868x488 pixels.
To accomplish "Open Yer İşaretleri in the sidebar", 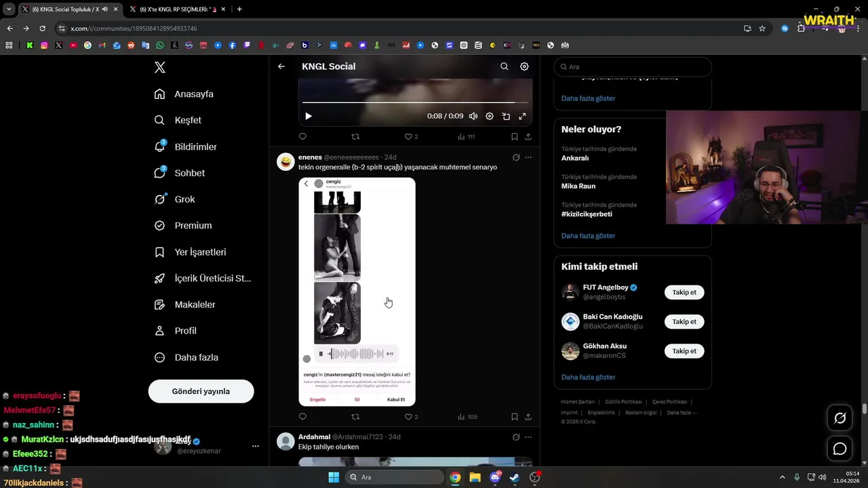I will (190, 252).
